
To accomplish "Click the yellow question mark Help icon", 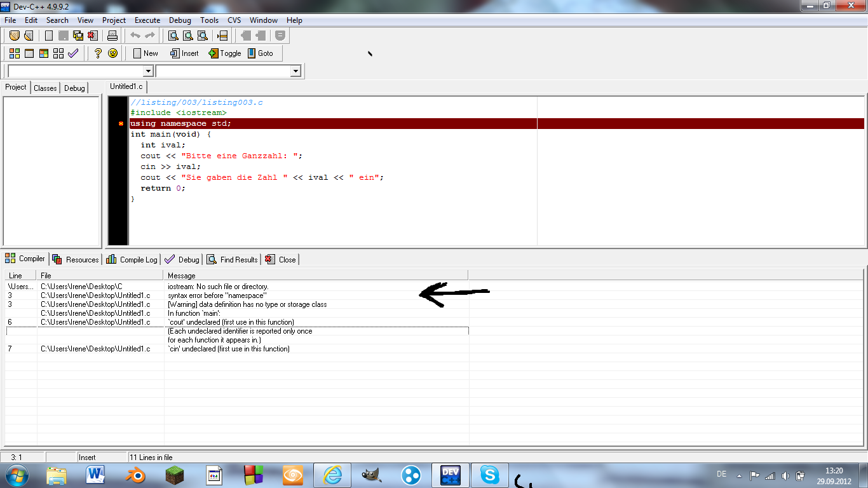I will pyautogui.click(x=98, y=53).
